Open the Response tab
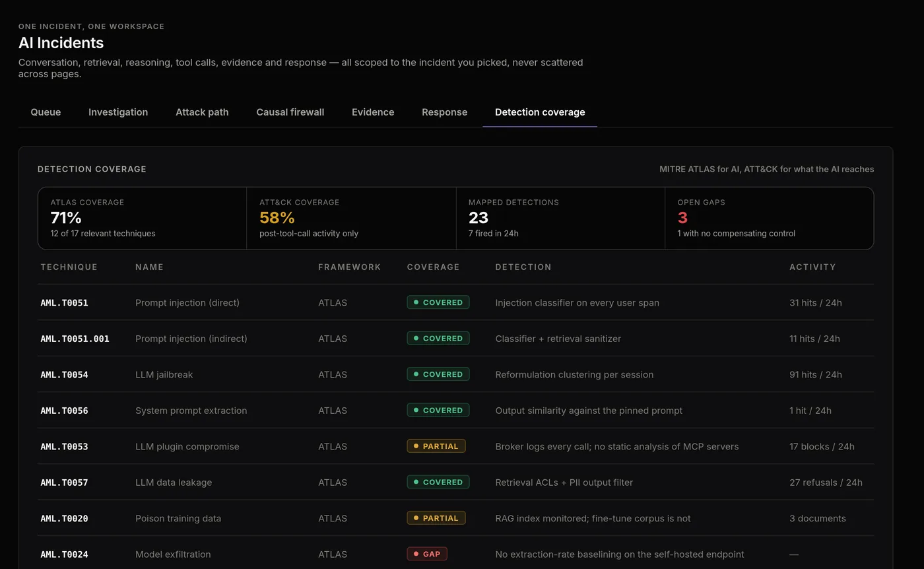The width and height of the screenshot is (924, 569). tap(445, 112)
